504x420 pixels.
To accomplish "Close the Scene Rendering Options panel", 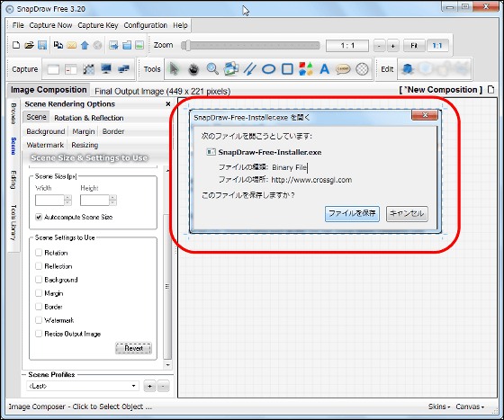I will coord(167,103).
